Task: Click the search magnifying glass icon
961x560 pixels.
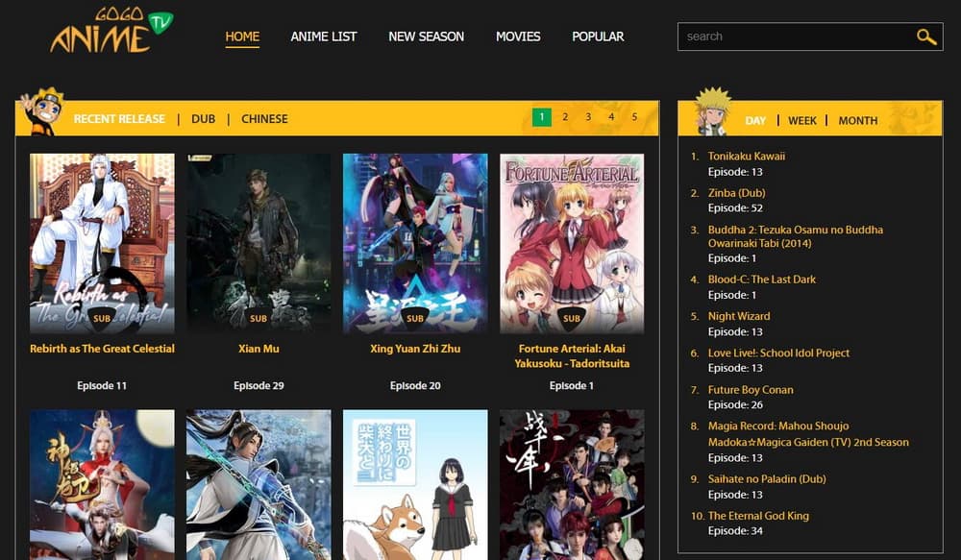Action: [x=925, y=37]
